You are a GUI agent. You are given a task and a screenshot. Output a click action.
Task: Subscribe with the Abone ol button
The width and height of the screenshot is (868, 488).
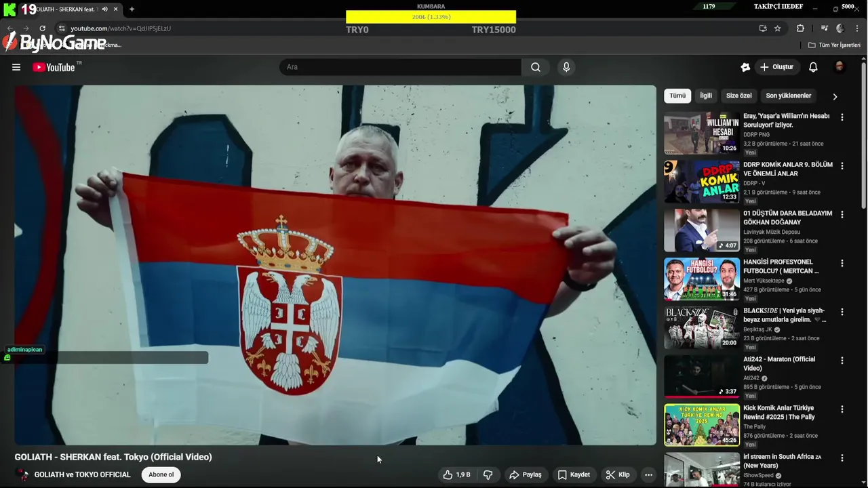[161, 474]
